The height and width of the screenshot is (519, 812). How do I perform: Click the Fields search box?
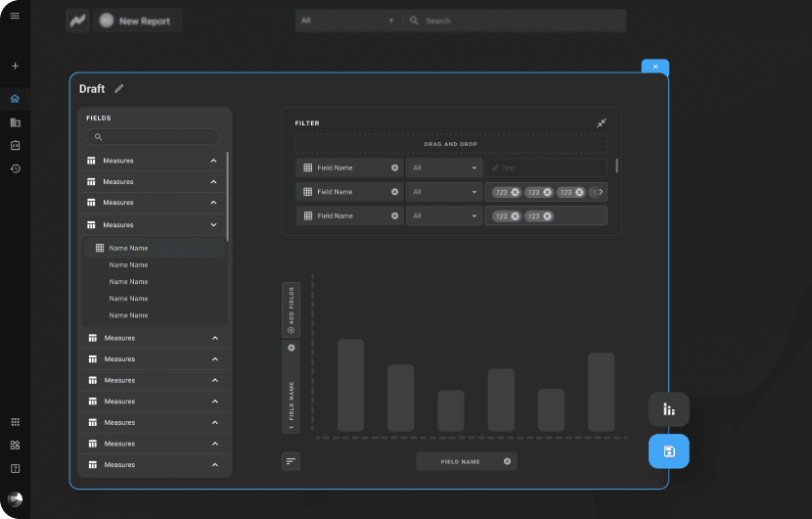coord(153,137)
